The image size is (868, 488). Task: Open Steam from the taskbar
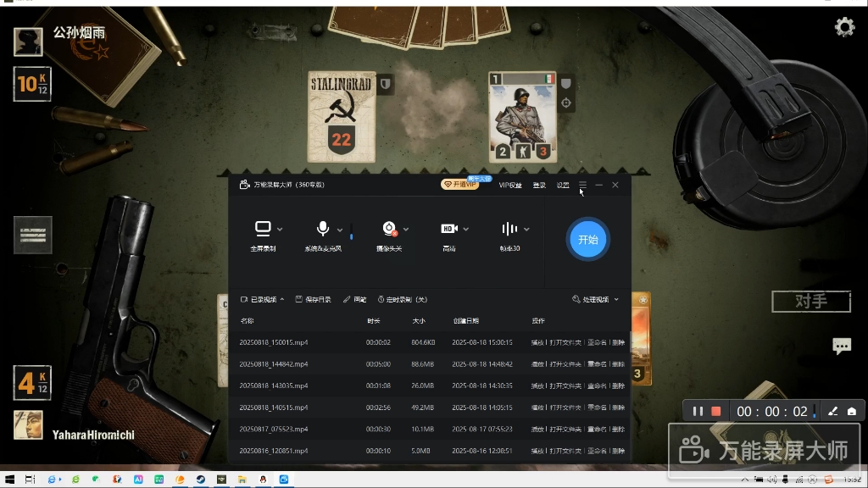[201, 480]
